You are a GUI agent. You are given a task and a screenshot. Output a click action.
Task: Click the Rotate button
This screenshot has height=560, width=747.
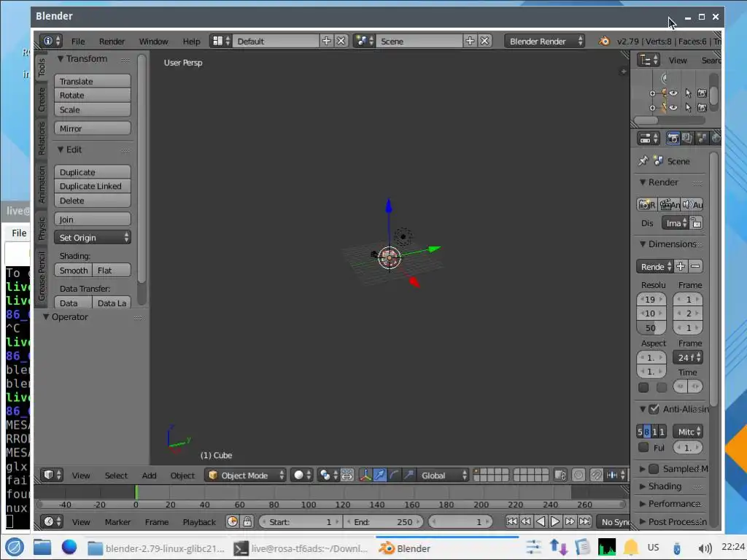click(x=93, y=96)
